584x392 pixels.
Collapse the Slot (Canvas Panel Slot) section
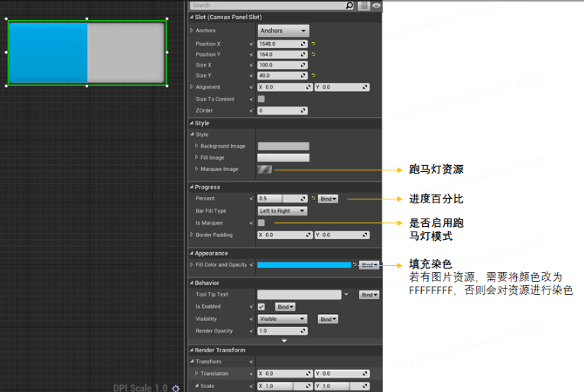pyautogui.click(x=191, y=17)
